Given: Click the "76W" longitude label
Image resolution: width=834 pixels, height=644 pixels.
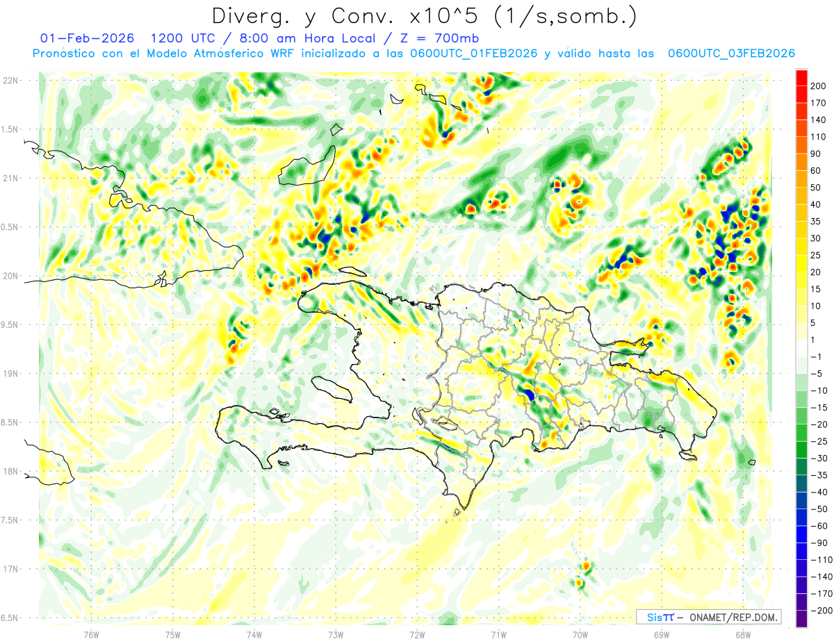Looking at the screenshot, I should [x=91, y=635].
